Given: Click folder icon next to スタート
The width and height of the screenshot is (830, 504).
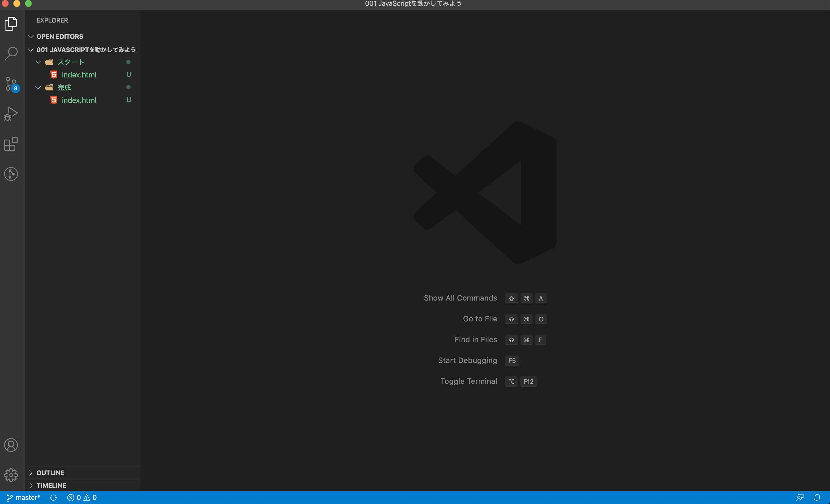Looking at the screenshot, I should (49, 62).
